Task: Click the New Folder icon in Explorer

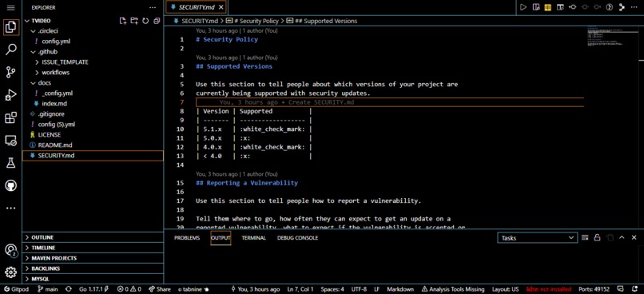Action: (x=134, y=21)
